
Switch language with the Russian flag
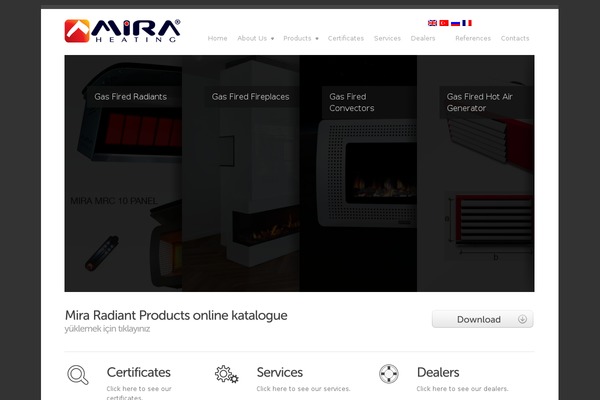[455, 23]
